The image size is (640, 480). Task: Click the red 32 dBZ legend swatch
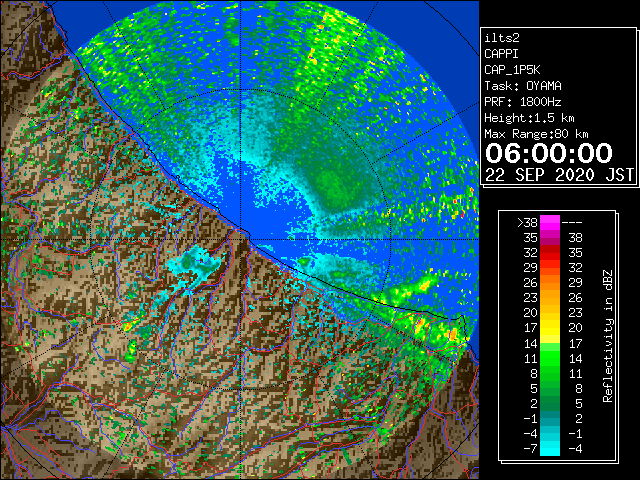pyautogui.click(x=550, y=253)
